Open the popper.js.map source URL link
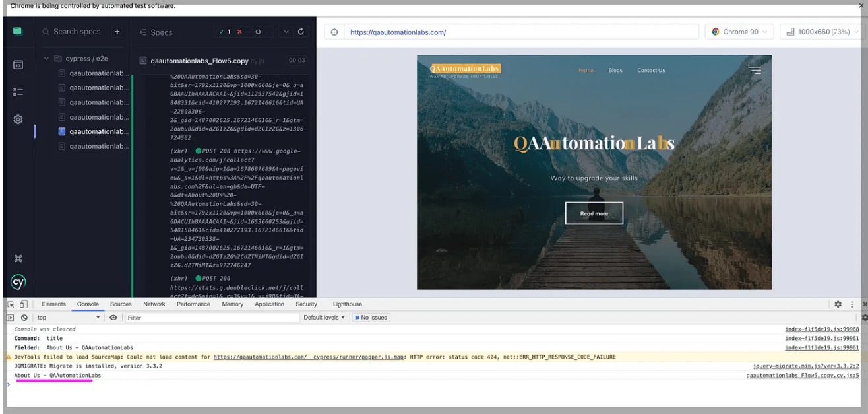The image size is (868, 414). (x=308, y=357)
